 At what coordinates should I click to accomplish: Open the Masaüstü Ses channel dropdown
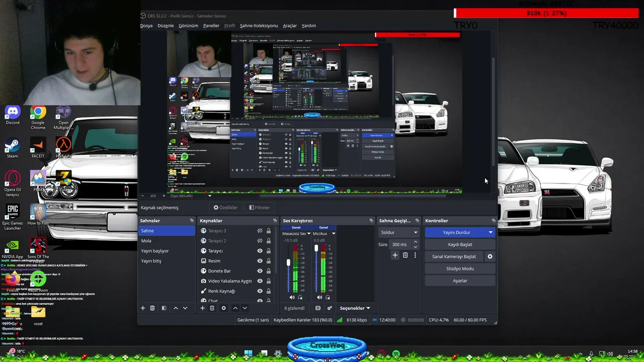(x=308, y=234)
